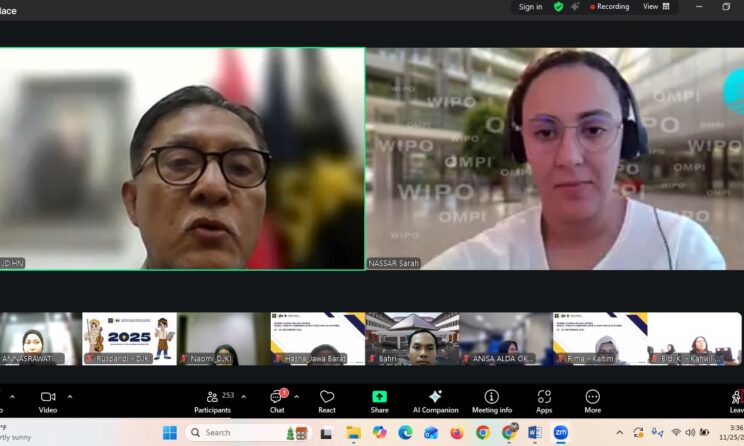Image resolution: width=744 pixels, height=446 pixels.
Task: Open the View layout menu
Action: (657, 7)
